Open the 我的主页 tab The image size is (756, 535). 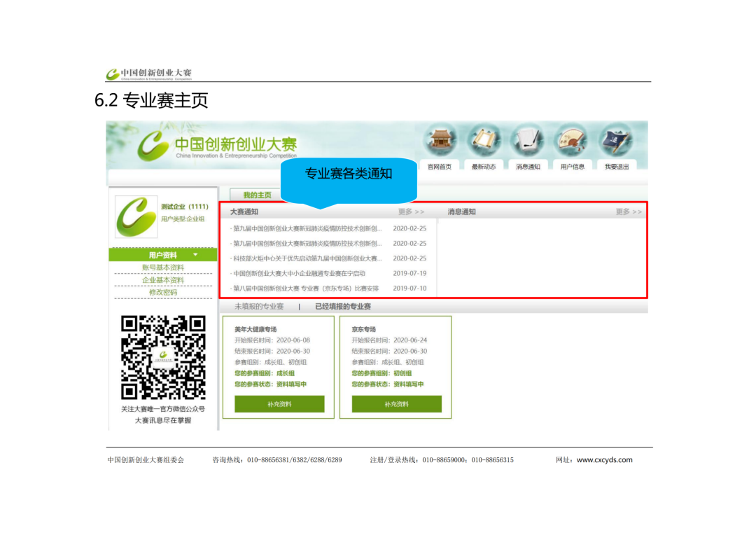tap(257, 195)
